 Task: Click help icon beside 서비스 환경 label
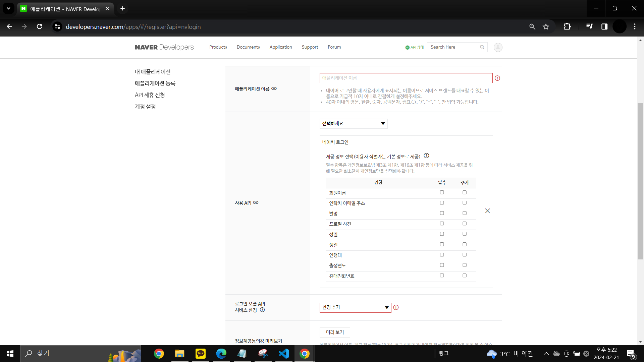[262, 310]
